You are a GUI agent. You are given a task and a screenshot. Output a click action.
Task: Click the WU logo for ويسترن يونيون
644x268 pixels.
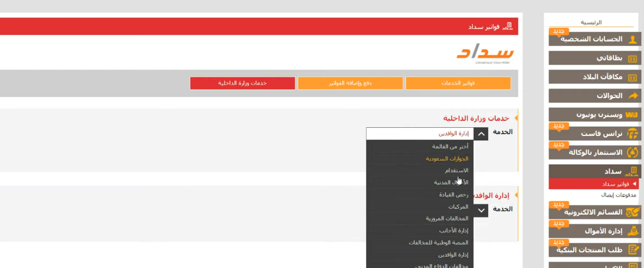pos(632,115)
